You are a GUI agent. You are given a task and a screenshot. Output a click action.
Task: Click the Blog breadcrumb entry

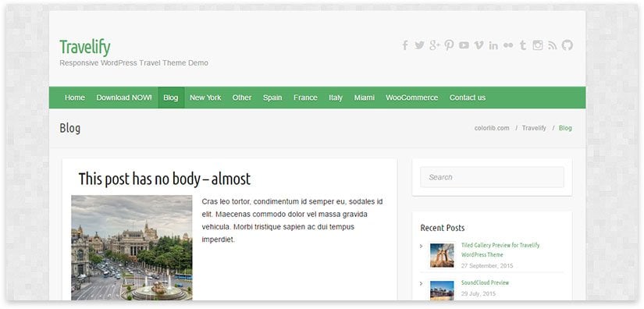pyautogui.click(x=565, y=128)
